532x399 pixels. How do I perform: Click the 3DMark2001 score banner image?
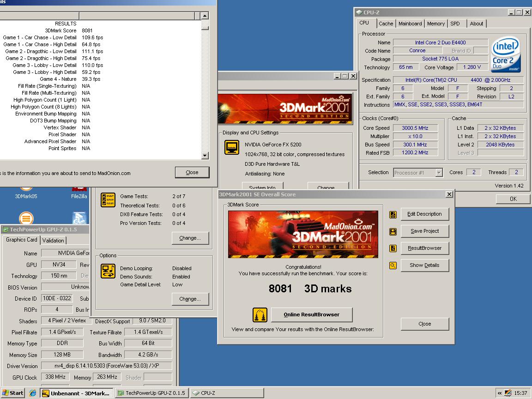tap(303, 234)
